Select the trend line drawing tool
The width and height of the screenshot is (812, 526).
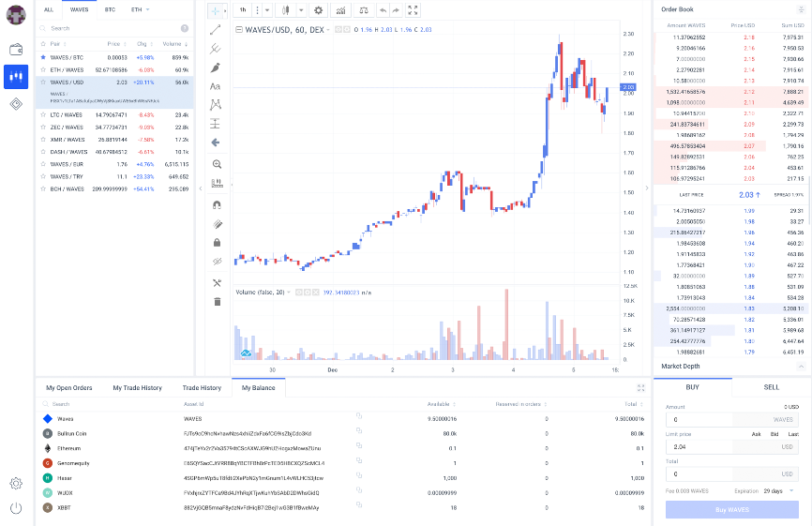[216, 30]
